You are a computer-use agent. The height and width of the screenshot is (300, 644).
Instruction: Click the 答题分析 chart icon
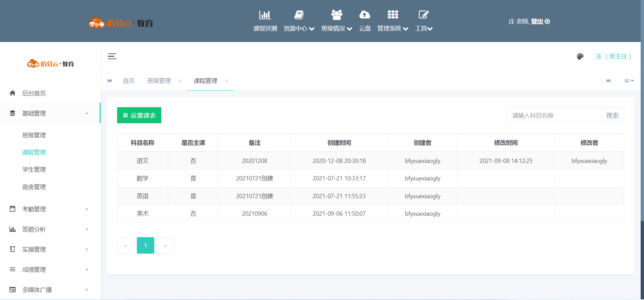pos(12,229)
